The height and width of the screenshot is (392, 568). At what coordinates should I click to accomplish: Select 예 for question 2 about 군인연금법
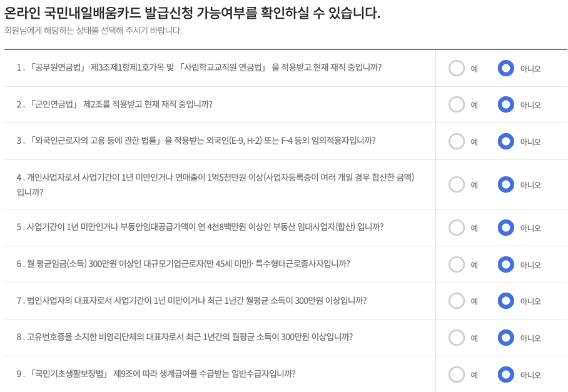point(457,104)
